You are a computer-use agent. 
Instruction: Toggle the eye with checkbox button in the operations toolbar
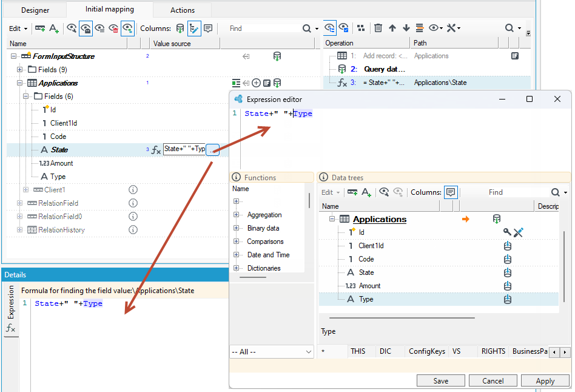coord(344,28)
